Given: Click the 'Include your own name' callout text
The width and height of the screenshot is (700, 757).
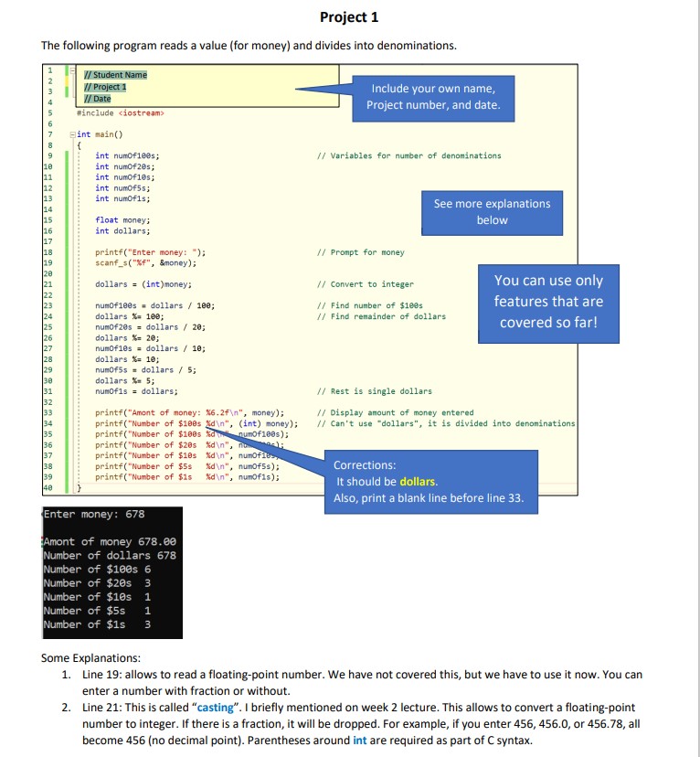Looking at the screenshot, I should (x=433, y=97).
